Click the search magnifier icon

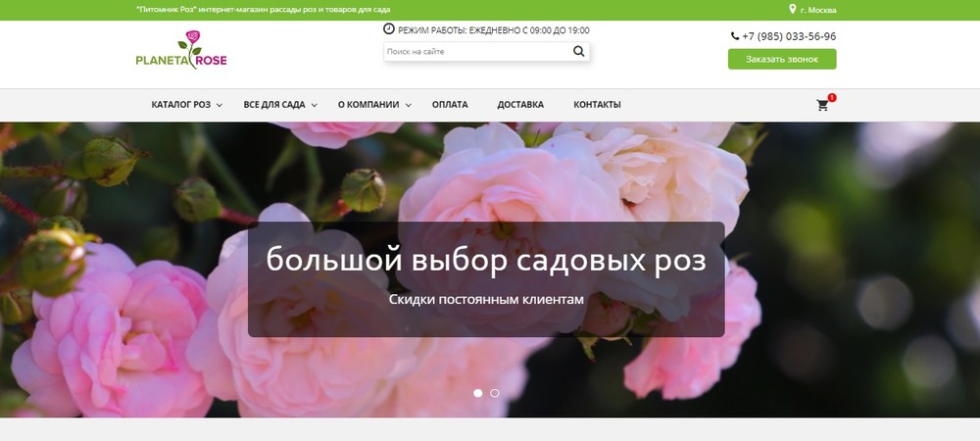point(579,51)
